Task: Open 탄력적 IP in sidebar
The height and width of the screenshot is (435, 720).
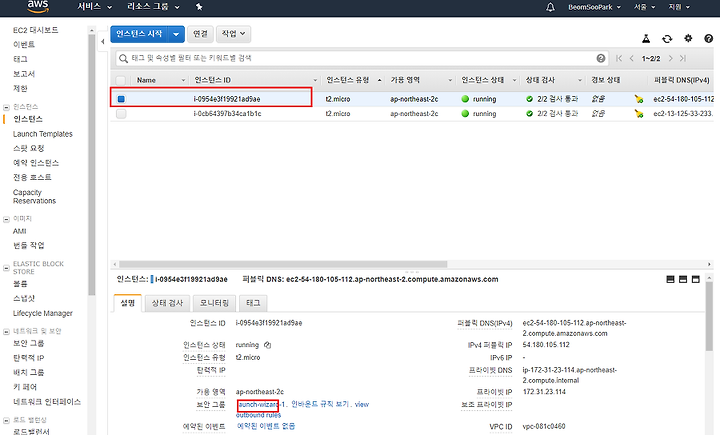Action: (28, 358)
